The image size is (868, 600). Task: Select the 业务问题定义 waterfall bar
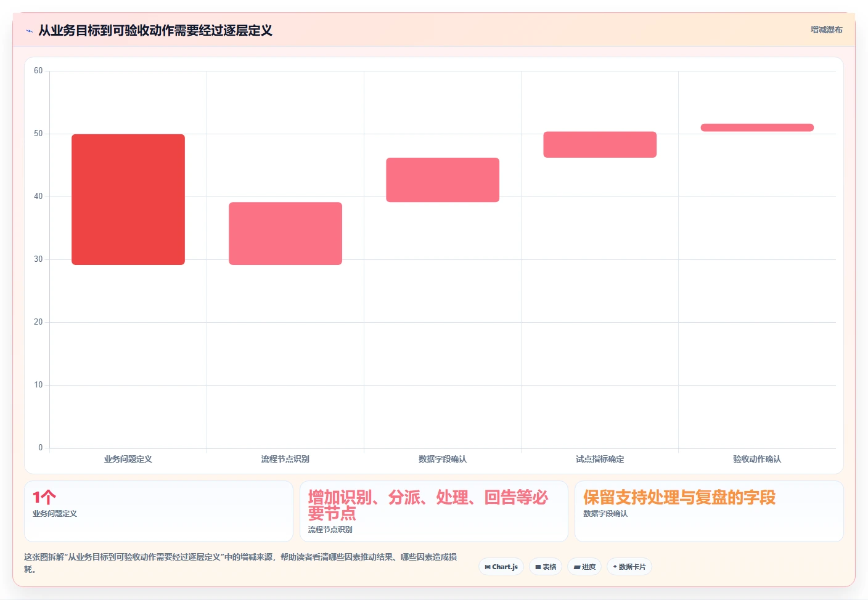click(x=128, y=200)
